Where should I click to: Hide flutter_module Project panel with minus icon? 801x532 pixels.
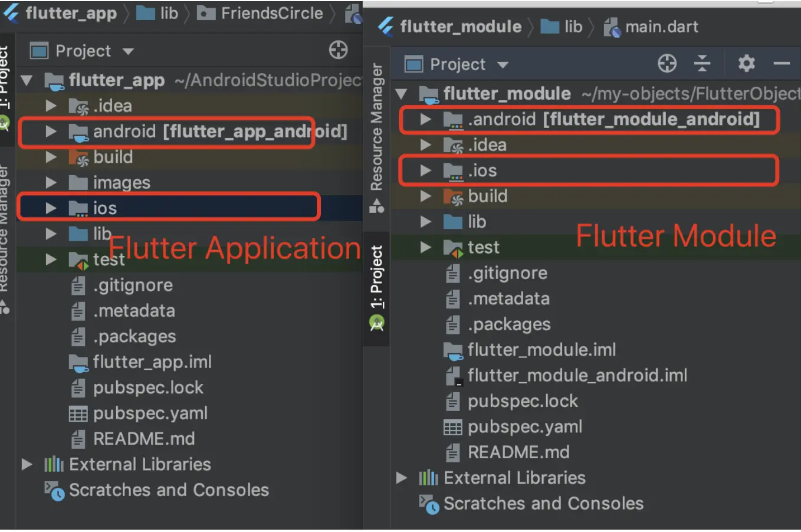[x=782, y=63]
